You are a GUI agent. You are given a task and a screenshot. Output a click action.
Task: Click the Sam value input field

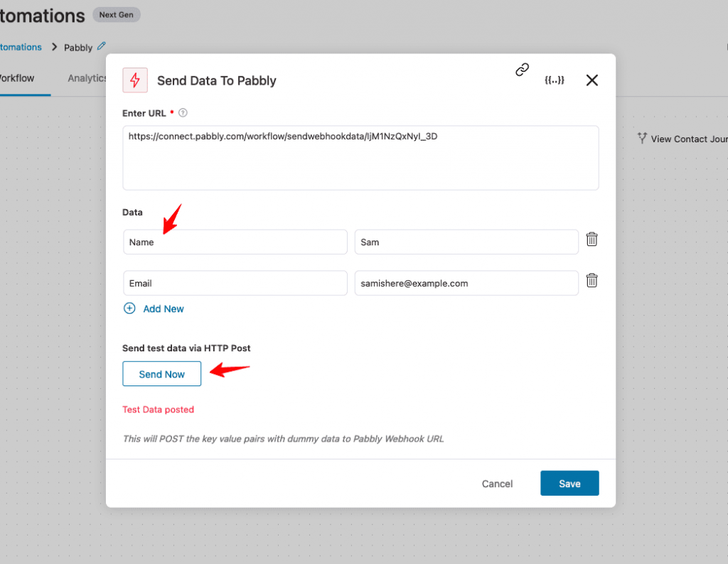466,242
